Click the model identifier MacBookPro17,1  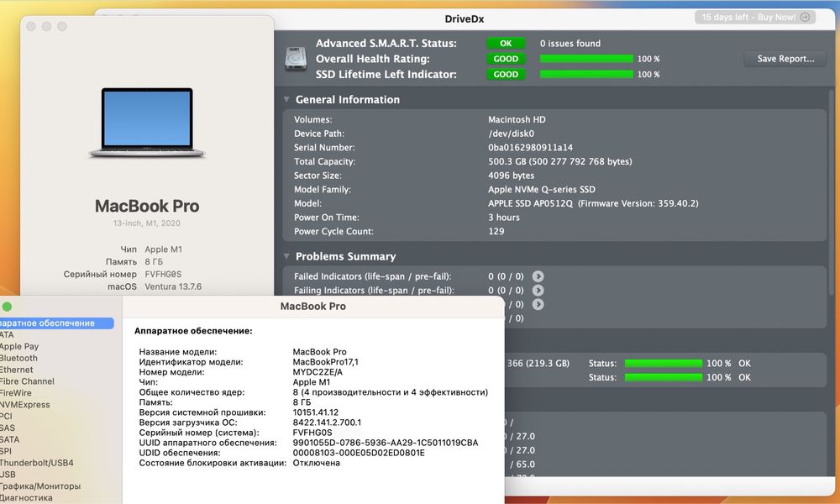(x=326, y=362)
